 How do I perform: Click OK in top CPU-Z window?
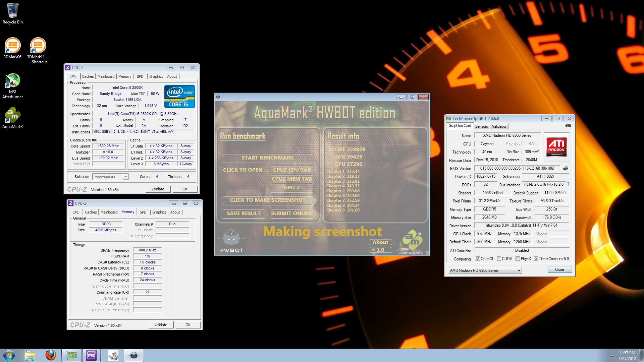[x=185, y=189]
